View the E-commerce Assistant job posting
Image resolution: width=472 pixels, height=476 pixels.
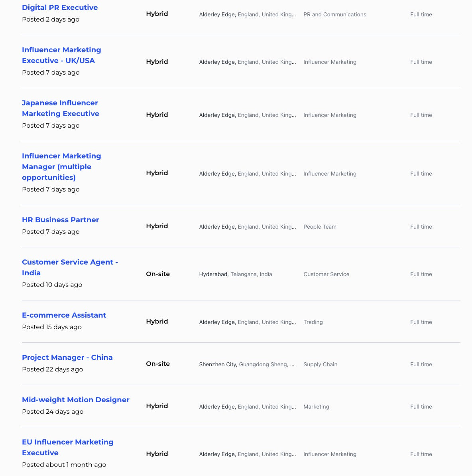coord(64,315)
